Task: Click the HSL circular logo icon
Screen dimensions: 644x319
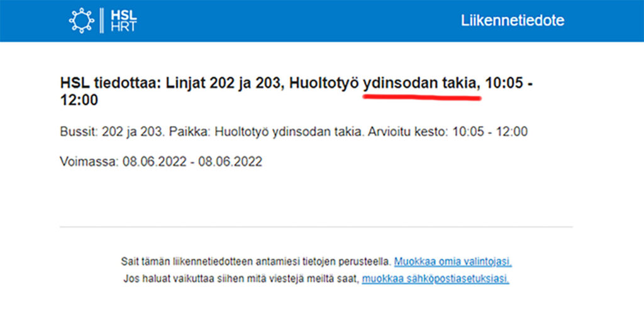Action: pos(81,20)
